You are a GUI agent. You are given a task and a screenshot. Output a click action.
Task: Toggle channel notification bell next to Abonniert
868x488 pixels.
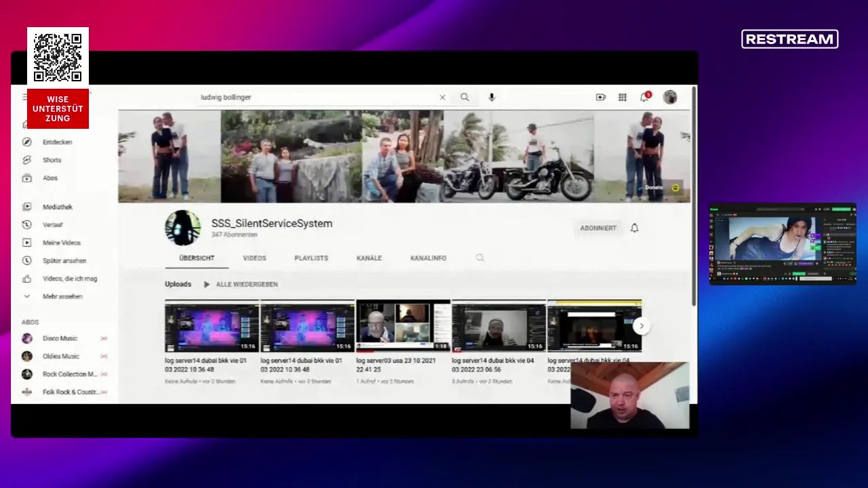point(635,228)
